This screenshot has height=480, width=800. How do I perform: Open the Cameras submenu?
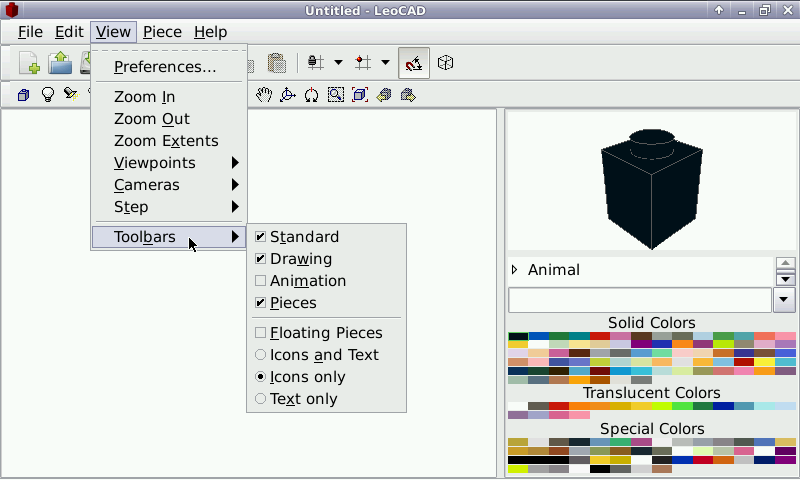coord(170,185)
